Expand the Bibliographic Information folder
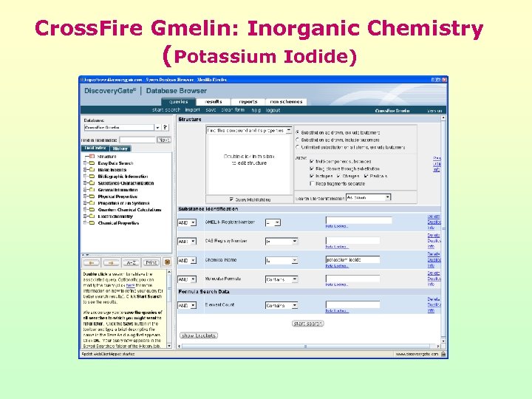Image resolution: width=532 pixels, height=399 pixels. tap(85, 177)
